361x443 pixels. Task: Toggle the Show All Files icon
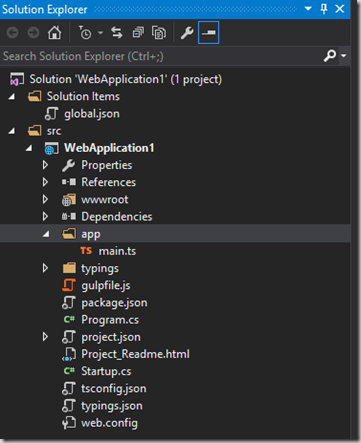click(159, 33)
